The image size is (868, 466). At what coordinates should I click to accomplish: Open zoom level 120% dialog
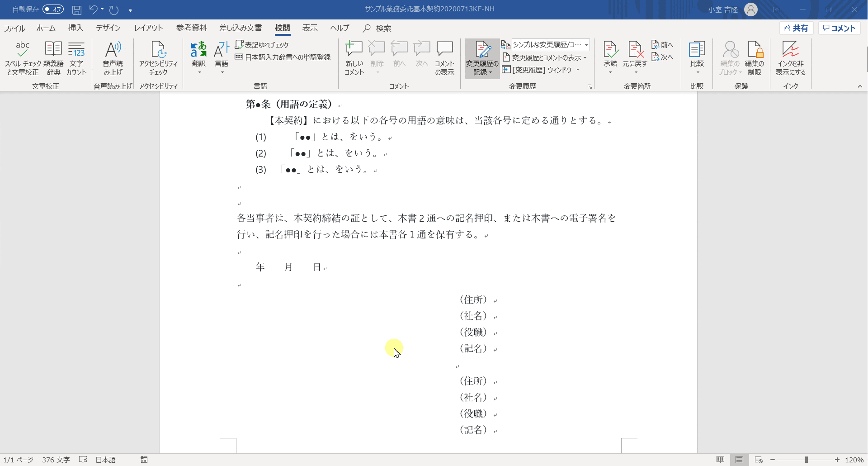coord(854,460)
